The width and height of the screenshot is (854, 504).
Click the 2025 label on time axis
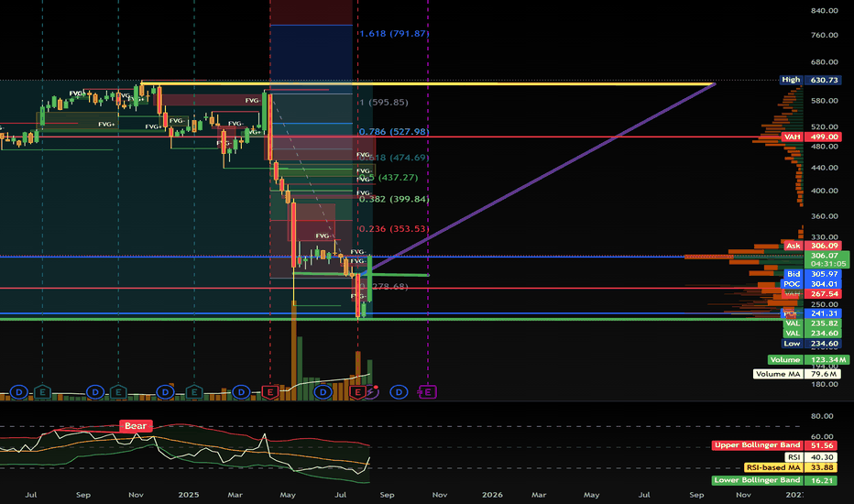pyautogui.click(x=189, y=495)
